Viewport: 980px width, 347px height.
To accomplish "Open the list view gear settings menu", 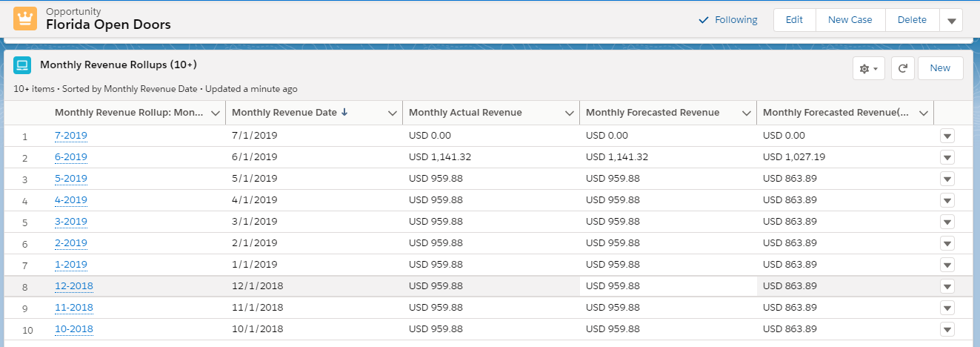I will coord(869,68).
